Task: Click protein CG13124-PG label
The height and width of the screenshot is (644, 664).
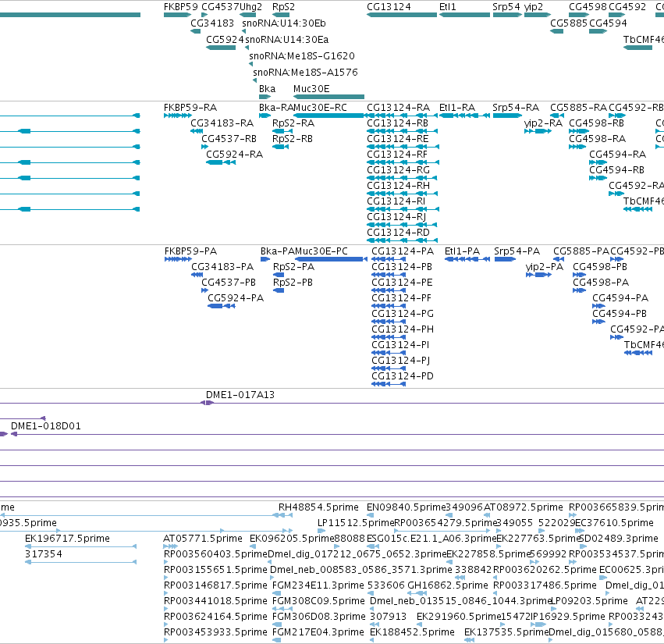Action: click(x=403, y=314)
